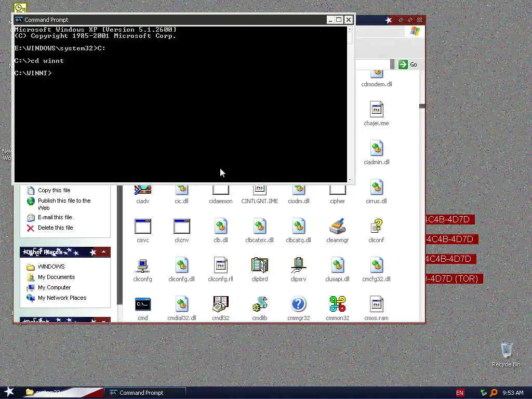This screenshot has height=399, width=532.
Task: Click the 9:53 AM clock
Action: tap(513, 393)
